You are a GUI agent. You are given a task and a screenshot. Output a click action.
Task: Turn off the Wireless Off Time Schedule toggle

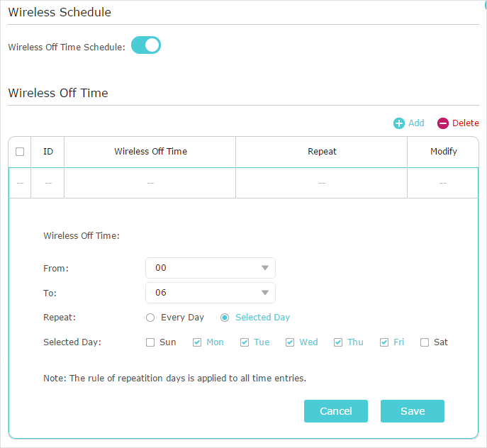(146, 46)
